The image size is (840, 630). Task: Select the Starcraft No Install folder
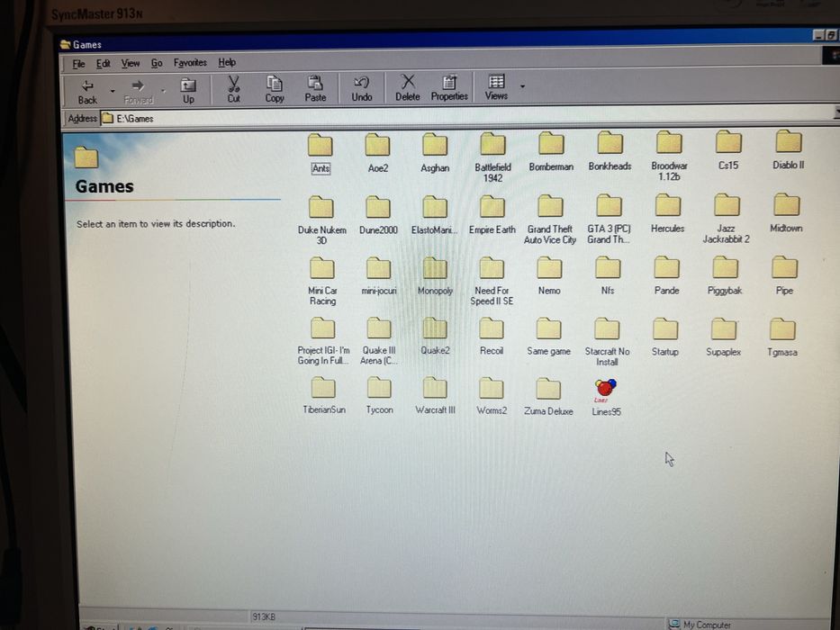tap(607, 342)
